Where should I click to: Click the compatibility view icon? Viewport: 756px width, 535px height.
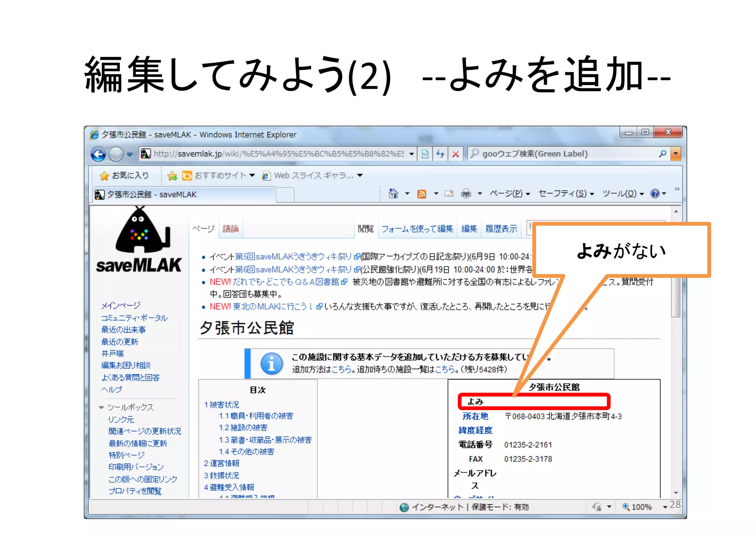coord(425,154)
